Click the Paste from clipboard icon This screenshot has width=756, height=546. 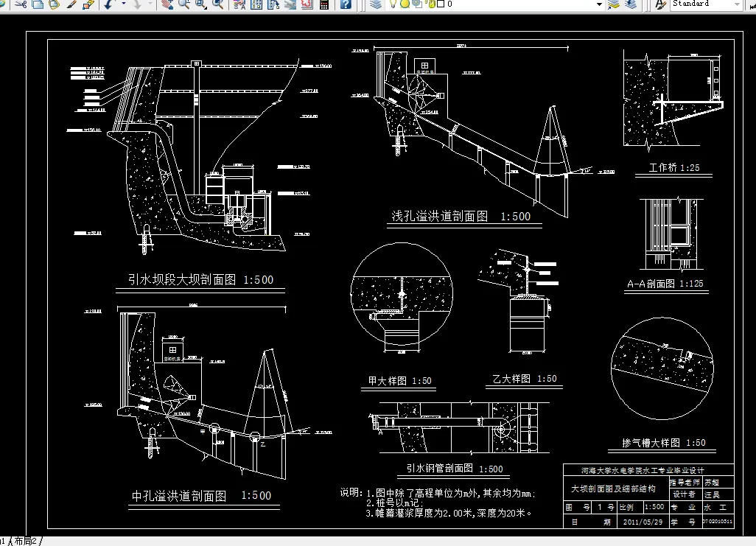click(x=54, y=5)
